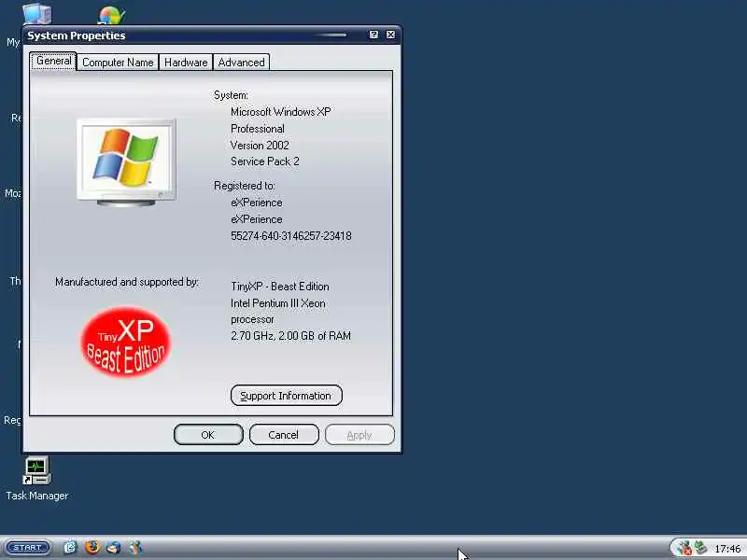
Task: Open the Hardware tab
Action: tap(186, 63)
